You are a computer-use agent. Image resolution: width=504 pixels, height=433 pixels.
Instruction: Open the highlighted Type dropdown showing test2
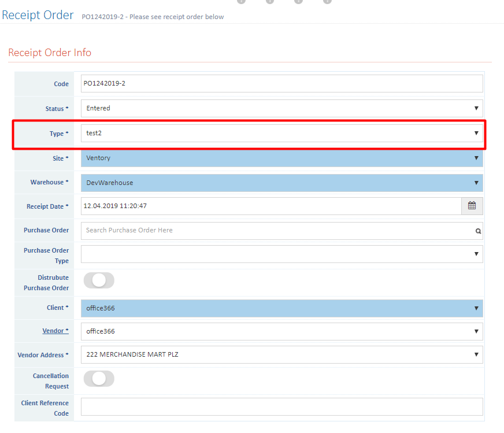pos(476,133)
